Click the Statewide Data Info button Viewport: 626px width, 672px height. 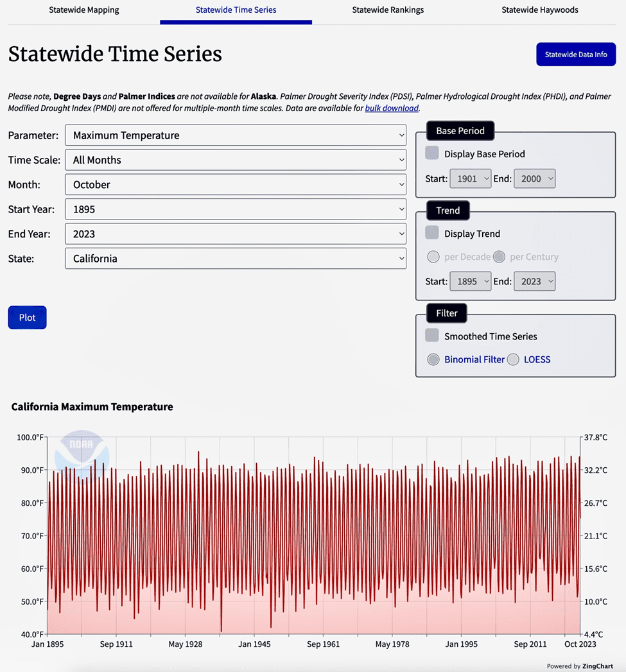(x=575, y=55)
